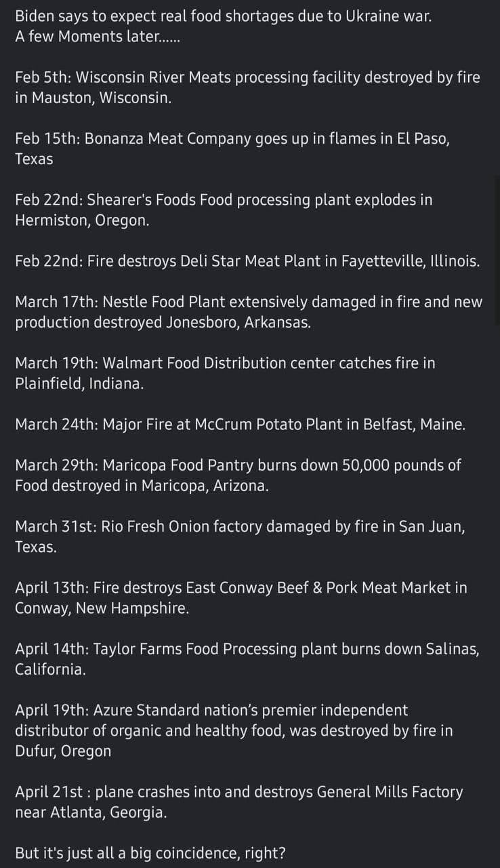Viewport: 500px width, 868px height.
Task: Click the Maricopa Food Pantry entry
Action: pos(238,465)
